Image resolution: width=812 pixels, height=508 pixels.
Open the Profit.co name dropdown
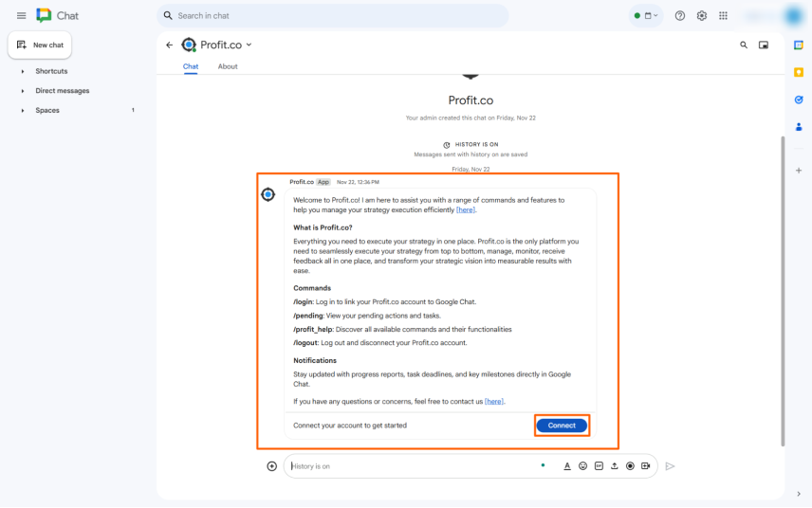pyautogui.click(x=249, y=45)
